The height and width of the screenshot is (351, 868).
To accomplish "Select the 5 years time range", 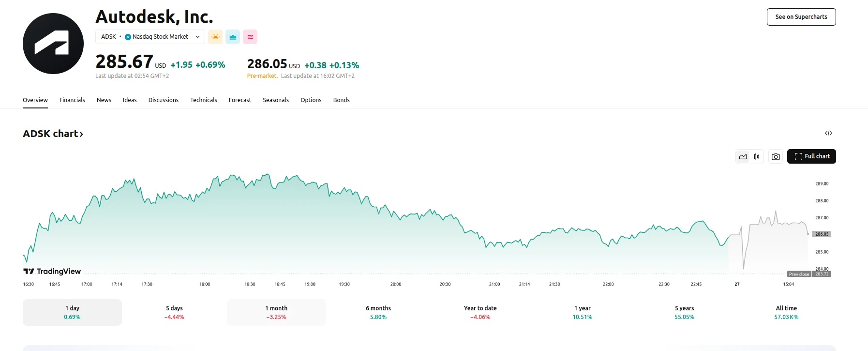I will point(684,312).
